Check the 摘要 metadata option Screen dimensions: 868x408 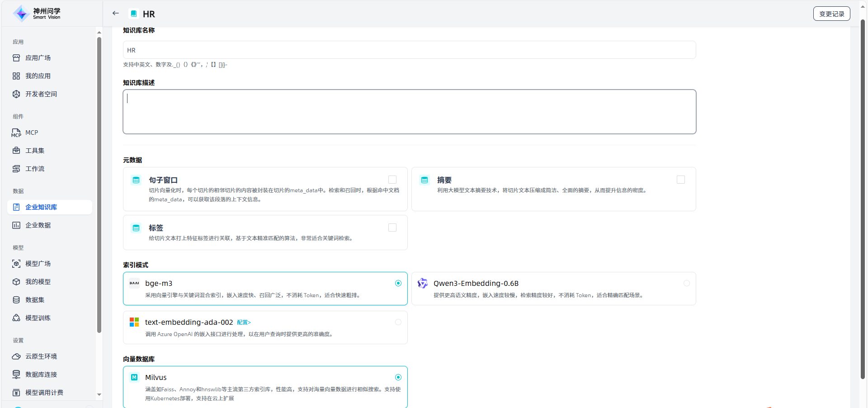pos(680,180)
